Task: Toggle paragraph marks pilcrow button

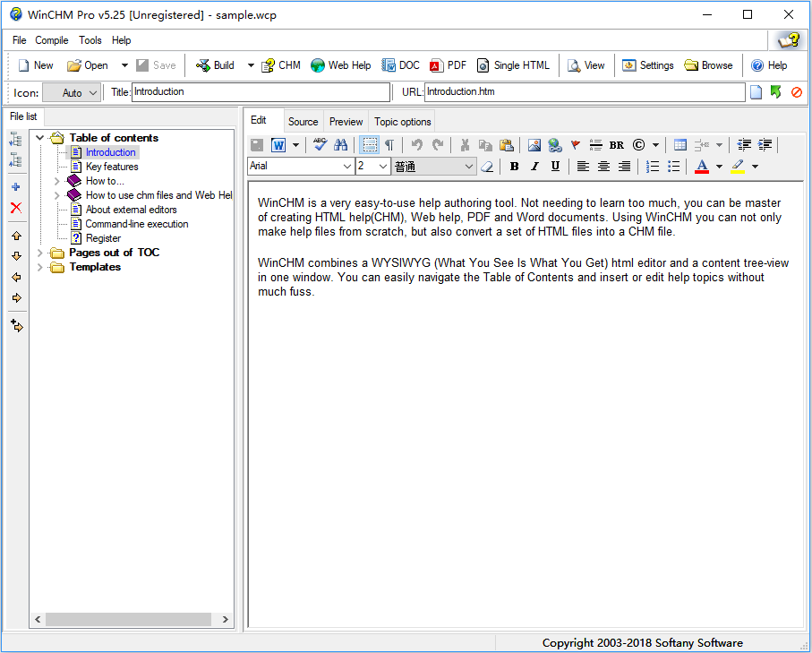Action: [389, 144]
